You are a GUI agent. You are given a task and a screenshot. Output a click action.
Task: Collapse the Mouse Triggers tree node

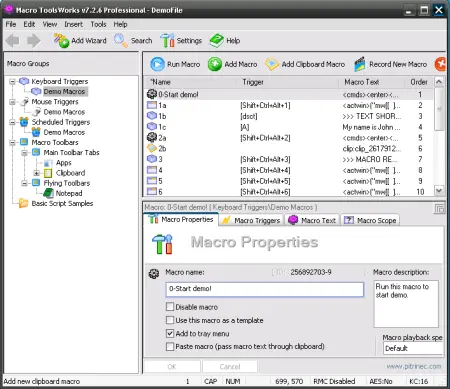(x=12, y=102)
